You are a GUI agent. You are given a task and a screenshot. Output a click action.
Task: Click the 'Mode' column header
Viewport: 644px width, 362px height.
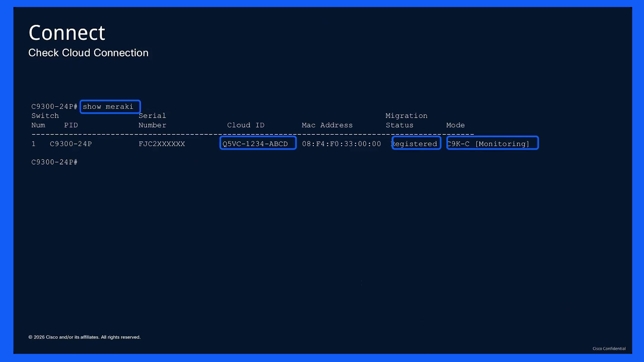[x=455, y=125]
